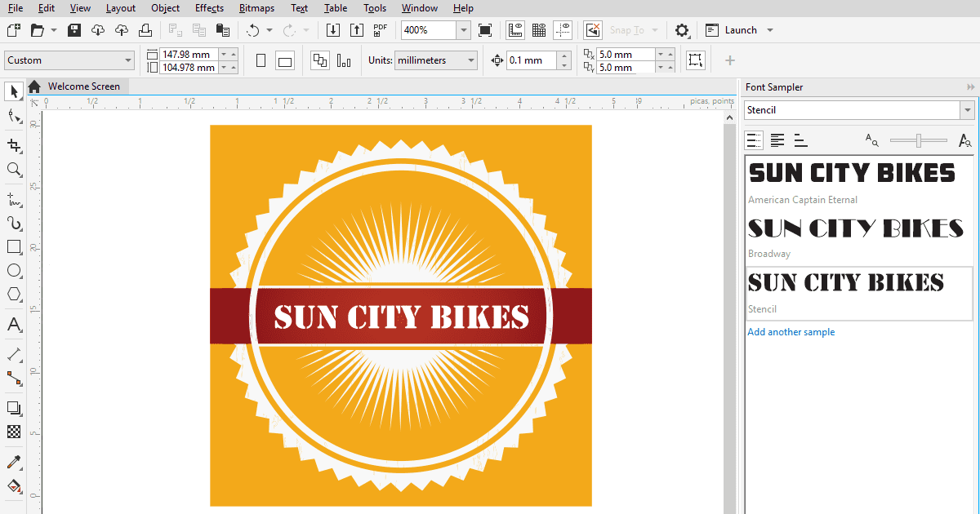Viewport: 980px width, 514px height.
Task: Select the Text tool
Action: click(x=13, y=325)
